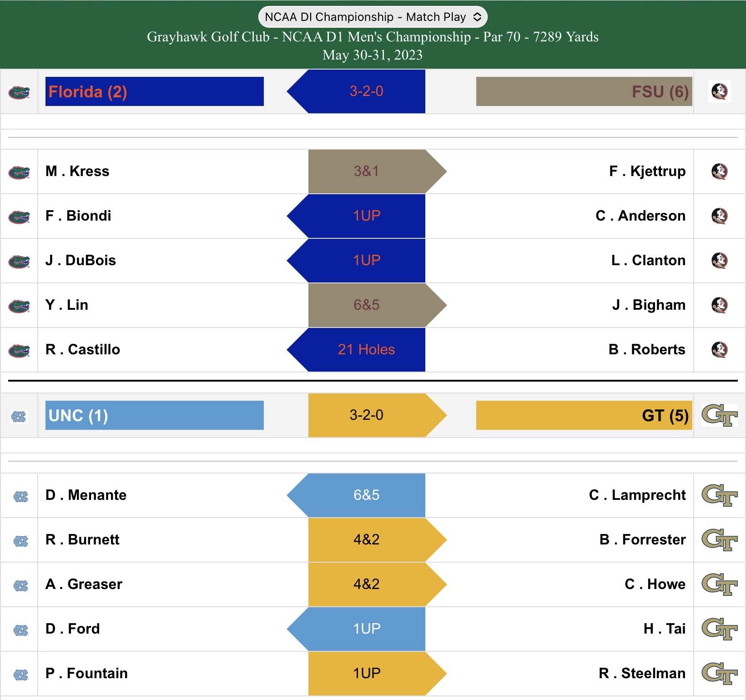Screen dimensions: 746x700
Task: Click the UNC (1) team banner
Action: pyautogui.click(x=154, y=415)
